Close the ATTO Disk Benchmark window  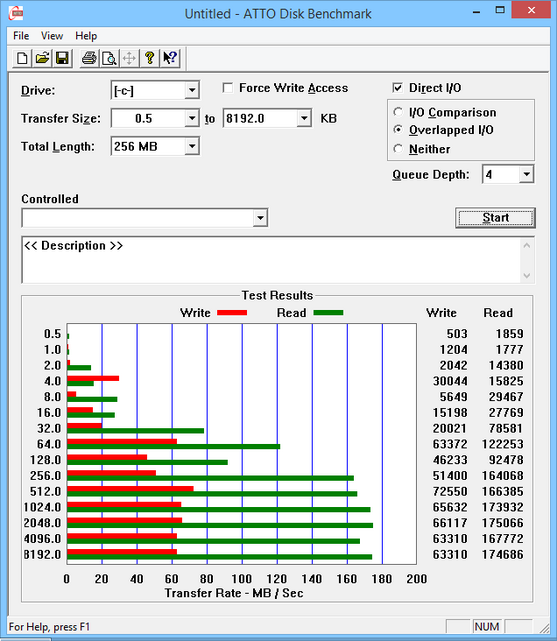531,10
